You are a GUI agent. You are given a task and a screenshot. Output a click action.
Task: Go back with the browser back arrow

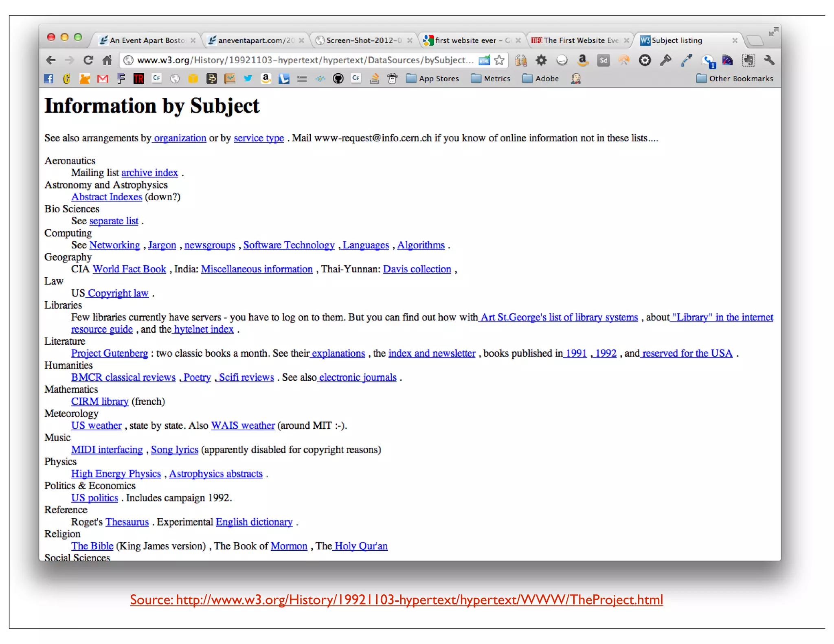click(x=50, y=60)
